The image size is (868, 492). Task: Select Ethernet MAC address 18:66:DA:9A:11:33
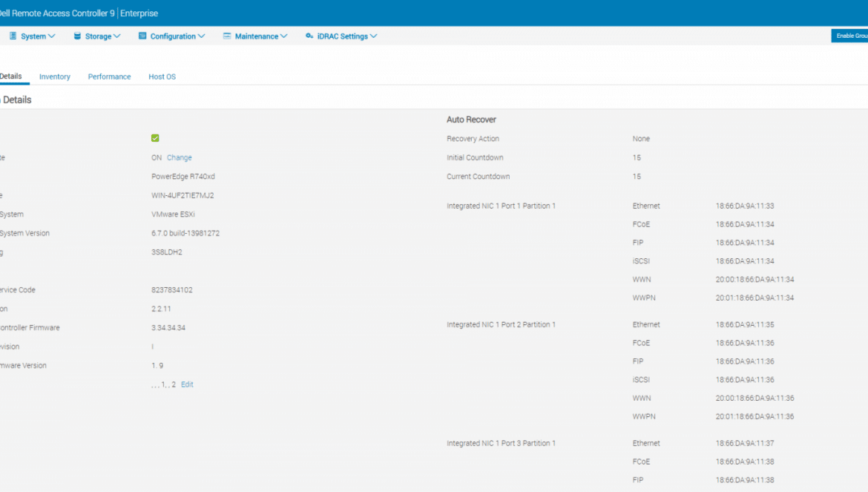[745, 206]
